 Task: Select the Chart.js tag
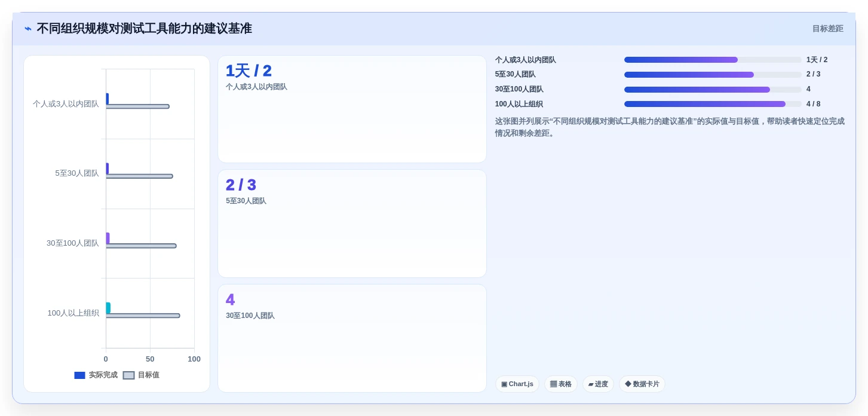click(x=517, y=384)
